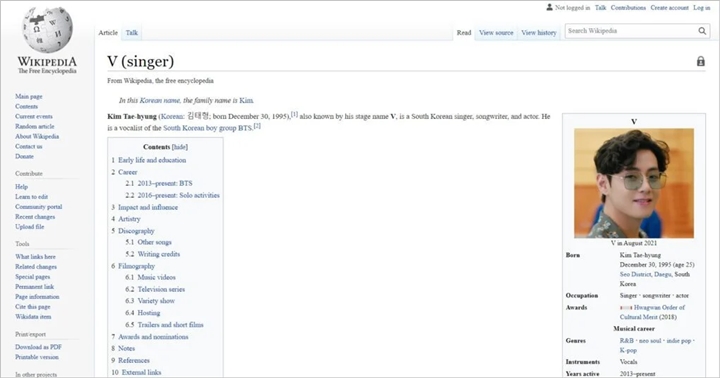Viewport: 720px width, 378px height.
Task: Click the Wikipedia globe logo
Action: tap(47, 29)
